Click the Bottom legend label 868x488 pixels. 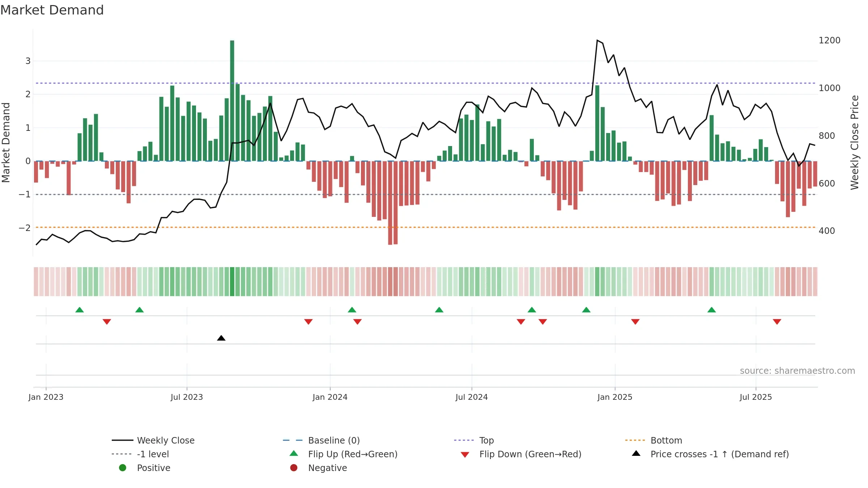coord(666,440)
